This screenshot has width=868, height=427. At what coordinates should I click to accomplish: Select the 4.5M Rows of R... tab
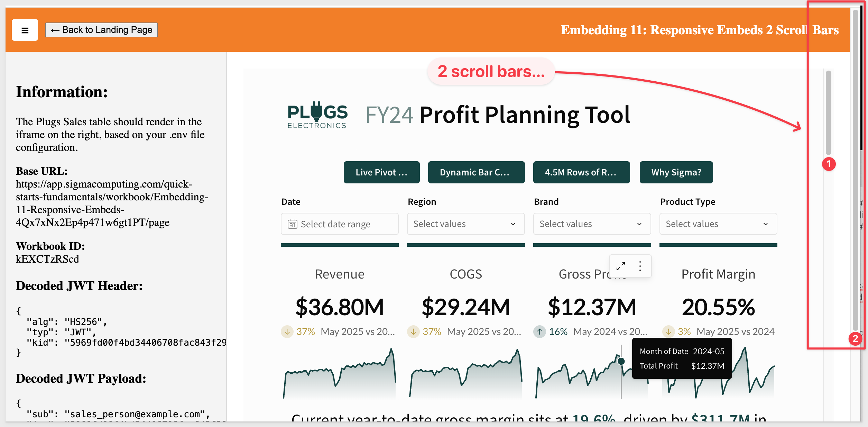581,172
